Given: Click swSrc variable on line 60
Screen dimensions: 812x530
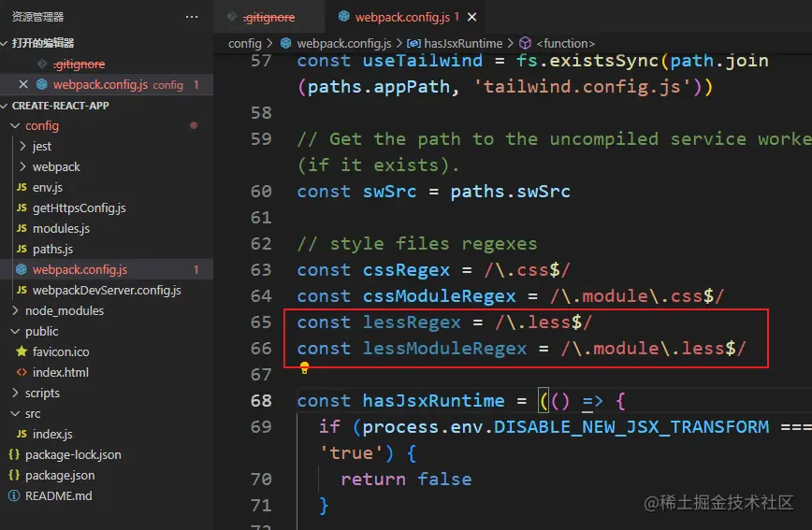Looking at the screenshot, I should point(389,192).
